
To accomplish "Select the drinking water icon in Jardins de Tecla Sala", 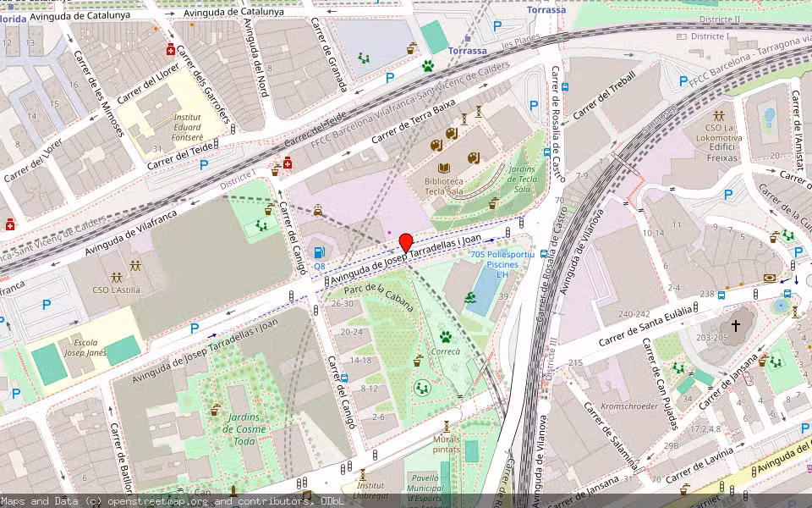I will [x=493, y=203].
